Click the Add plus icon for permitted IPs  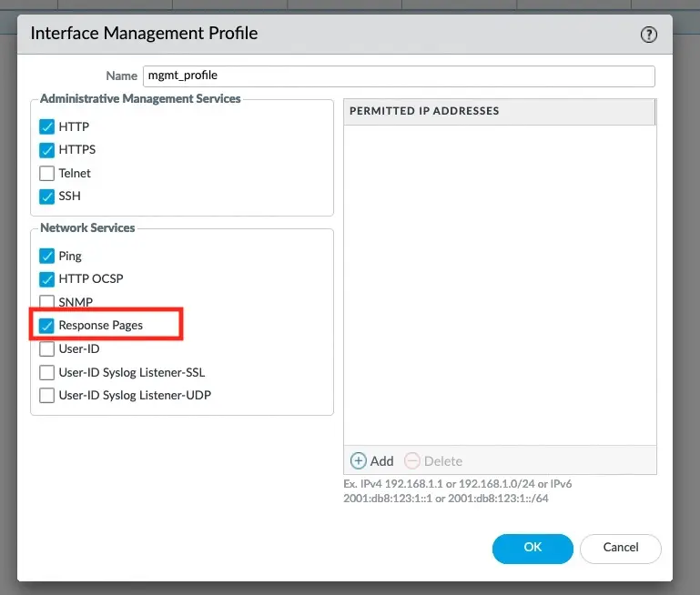click(x=359, y=461)
